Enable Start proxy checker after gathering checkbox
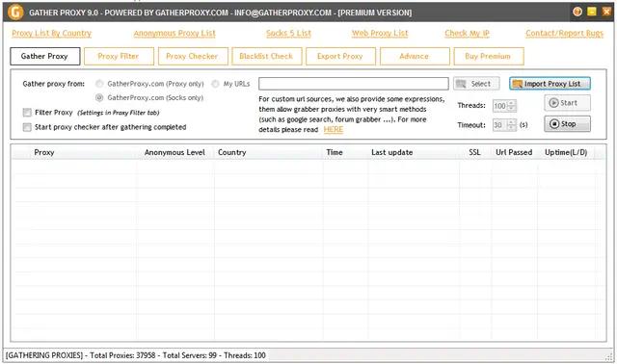Screen dimensions: 617x364 pyautogui.click(x=27, y=127)
